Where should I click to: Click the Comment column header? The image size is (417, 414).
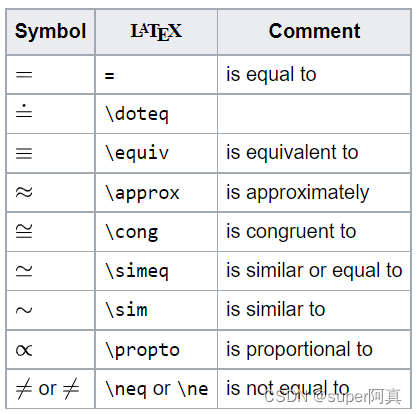pyautogui.click(x=314, y=31)
